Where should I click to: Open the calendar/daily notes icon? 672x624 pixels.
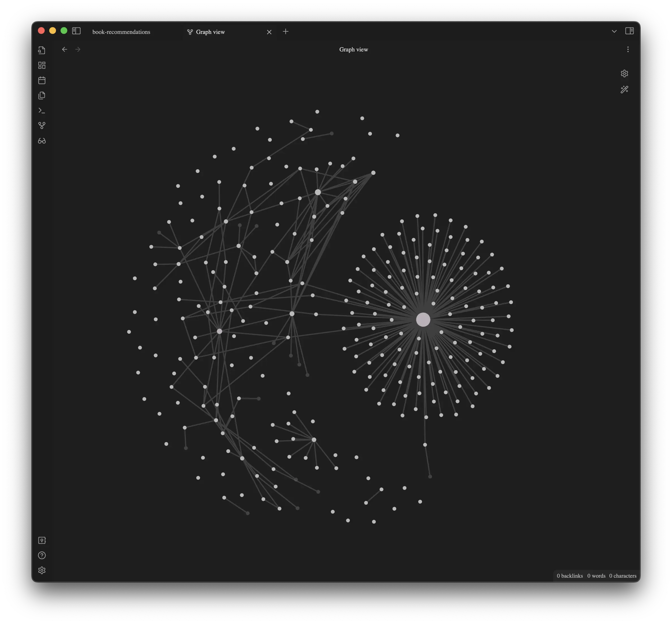(42, 80)
